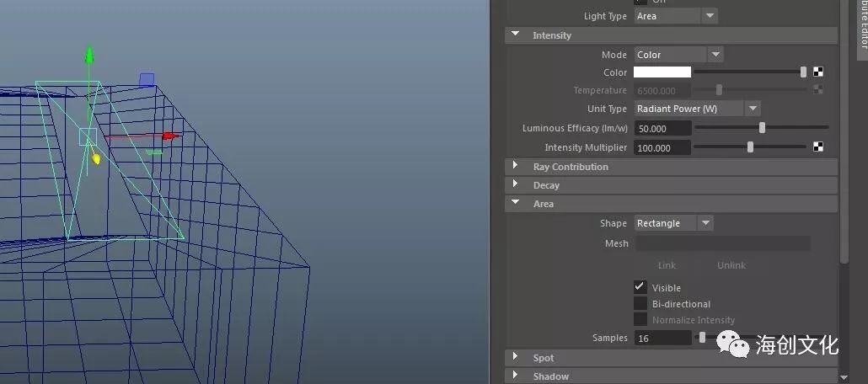Open the Unit Type dropdown
The height and width of the screenshot is (384, 868).
coord(699,109)
